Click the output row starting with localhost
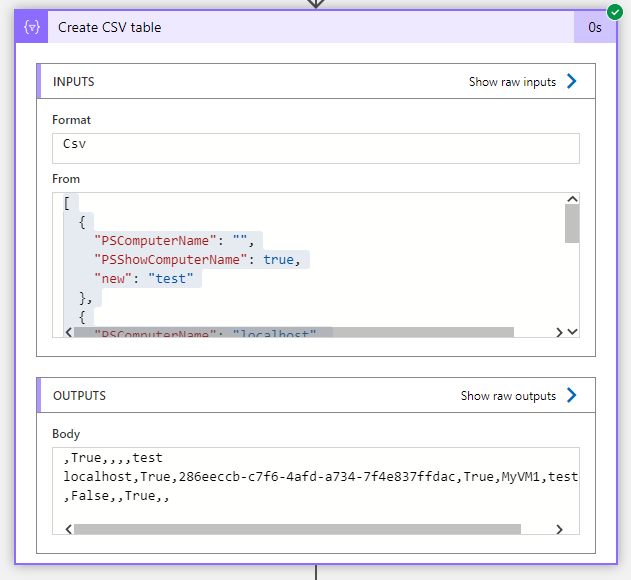The height and width of the screenshot is (580, 631). (321, 477)
